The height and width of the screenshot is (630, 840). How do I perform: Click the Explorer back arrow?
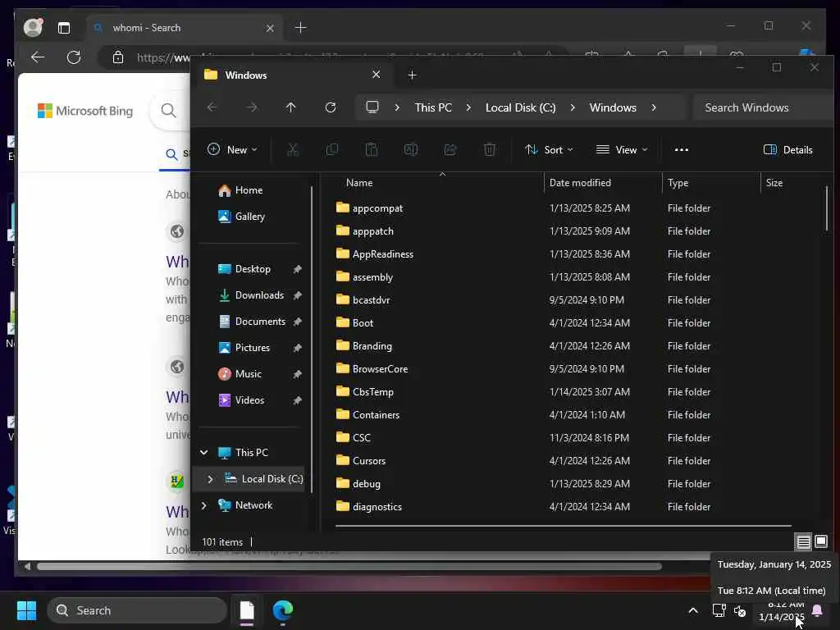click(212, 107)
